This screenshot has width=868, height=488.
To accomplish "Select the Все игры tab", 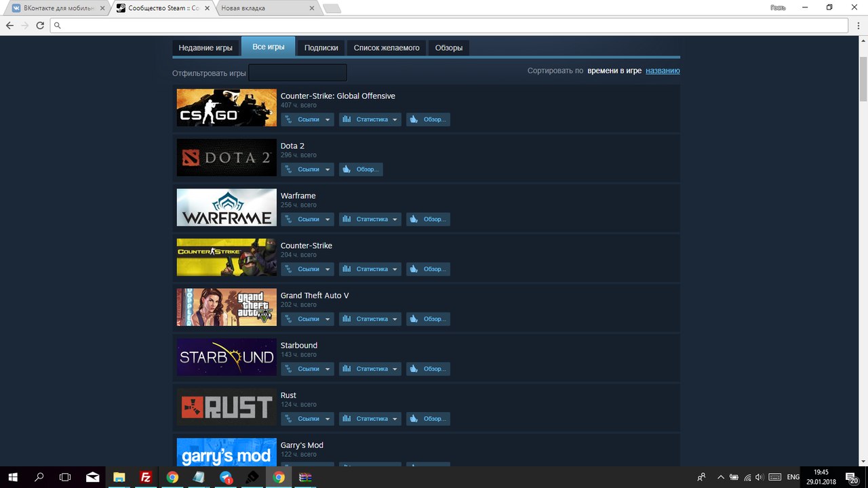I will point(269,47).
